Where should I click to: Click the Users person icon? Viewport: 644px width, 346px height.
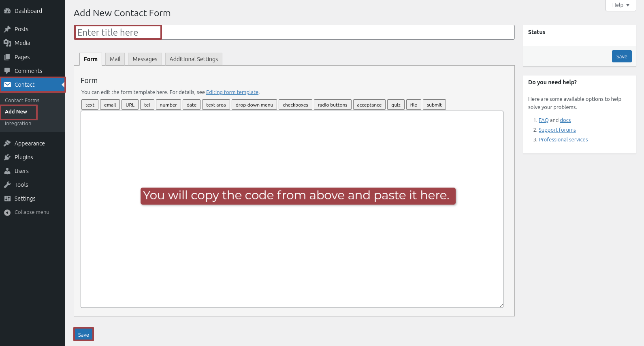(7, 171)
